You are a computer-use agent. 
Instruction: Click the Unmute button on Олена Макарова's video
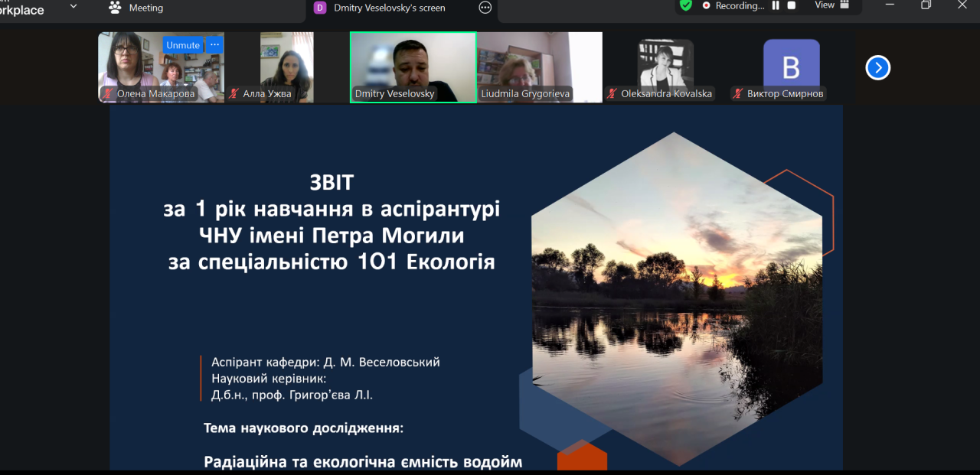coord(183,45)
